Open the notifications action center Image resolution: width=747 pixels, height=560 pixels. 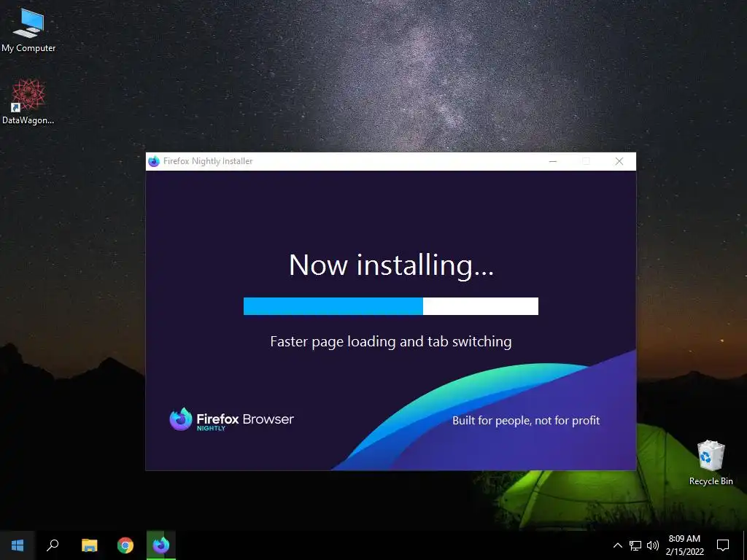point(723,545)
